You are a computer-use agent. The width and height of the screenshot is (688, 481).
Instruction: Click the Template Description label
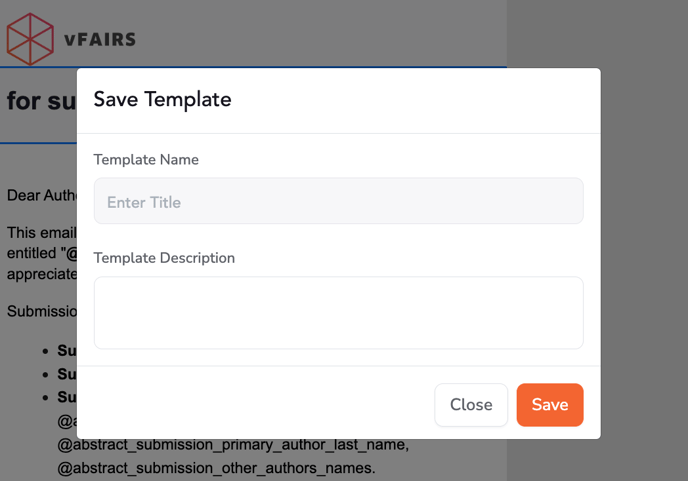click(x=164, y=257)
